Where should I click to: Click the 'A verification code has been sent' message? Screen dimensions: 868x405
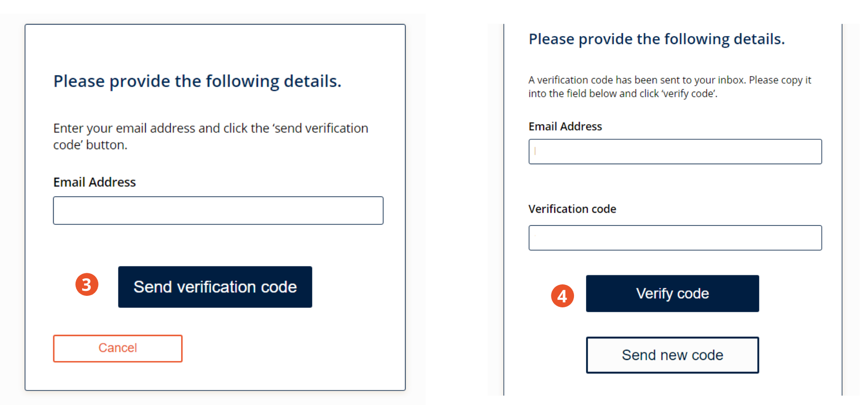pyautogui.click(x=670, y=87)
